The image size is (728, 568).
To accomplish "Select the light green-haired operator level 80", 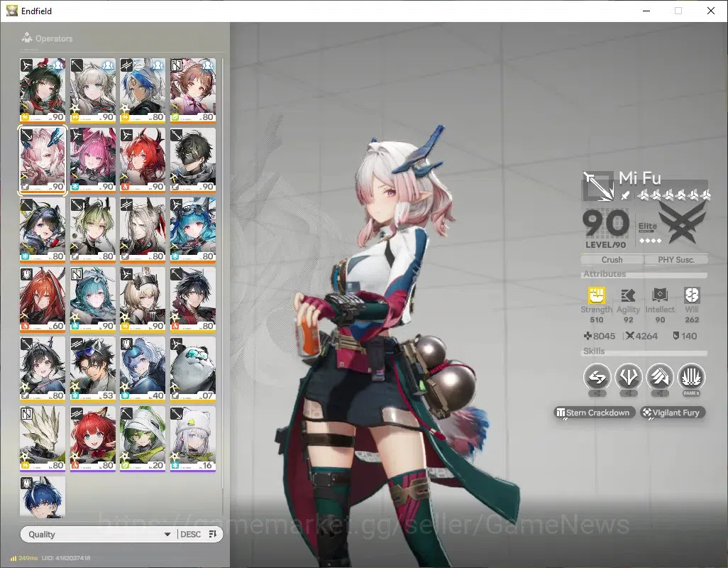I will pos(93,229).
